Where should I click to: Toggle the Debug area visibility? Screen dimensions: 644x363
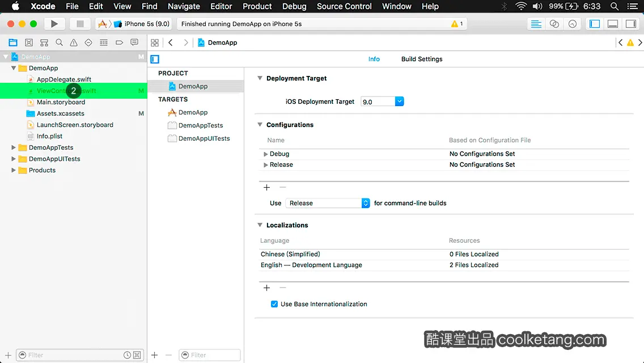613,24
